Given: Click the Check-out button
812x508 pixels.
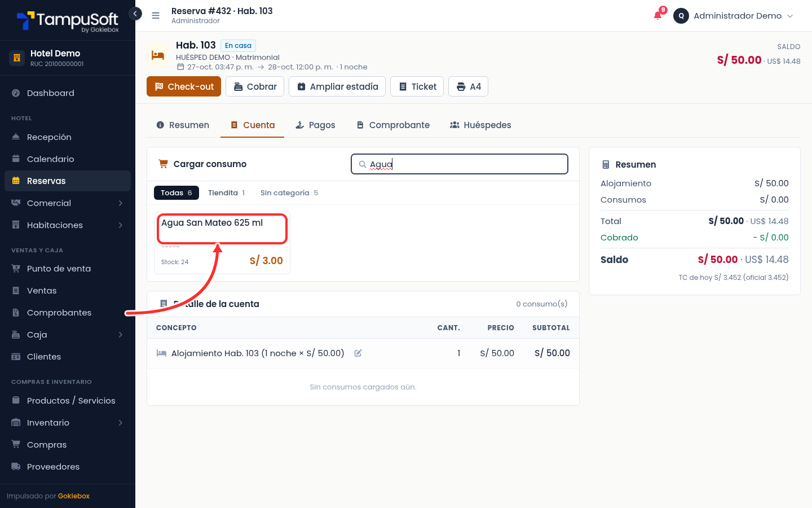Looking at the screenshot, I should coord(184,86).
